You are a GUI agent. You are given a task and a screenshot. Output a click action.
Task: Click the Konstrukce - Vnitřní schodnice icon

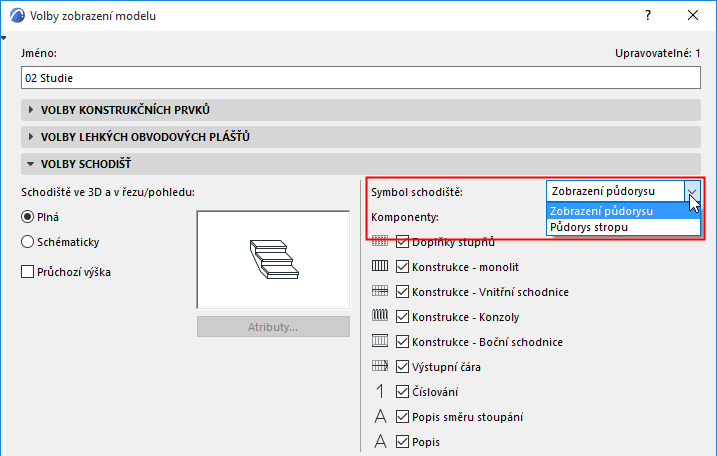click(x=380, y=291)
